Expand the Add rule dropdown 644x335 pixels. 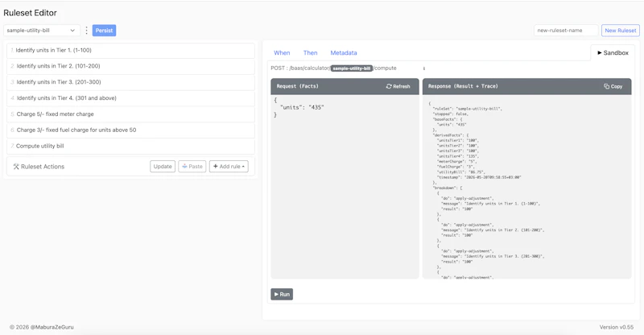click(229, 167)
